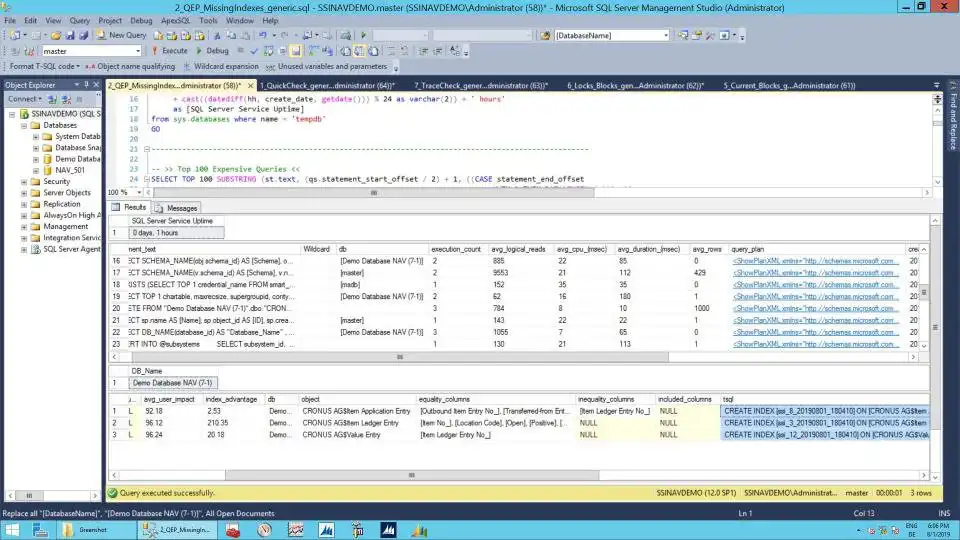Collapse code region at line 24
960x540 pixels.
tap(147, 179)
